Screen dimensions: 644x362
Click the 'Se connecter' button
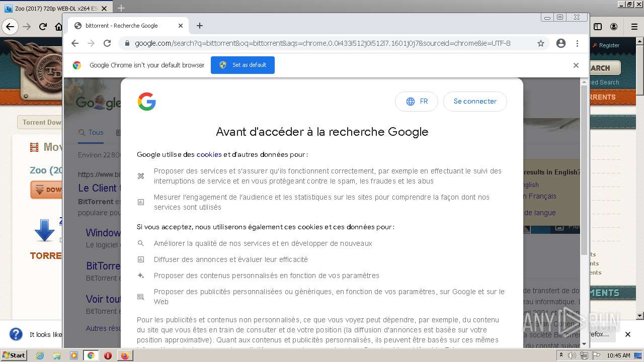point(475,102)
